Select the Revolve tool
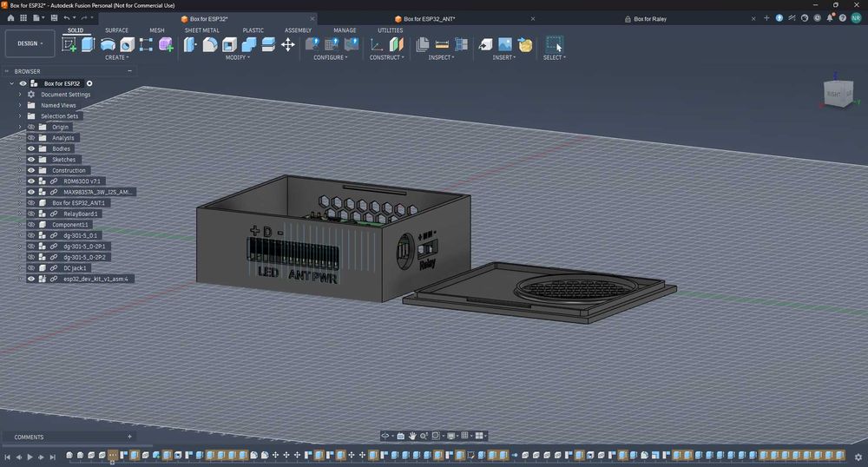The height and width of the screenshot is (467, 868). point(108,44)
